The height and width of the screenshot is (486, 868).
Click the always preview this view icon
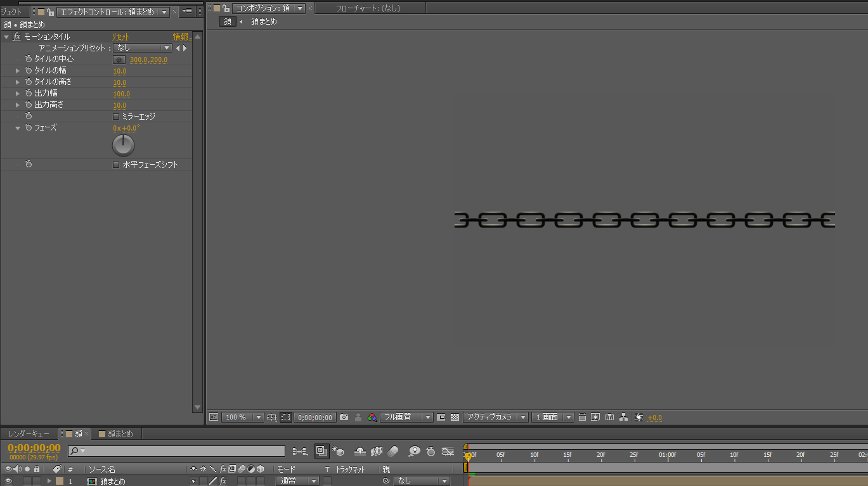pos(214,417)
